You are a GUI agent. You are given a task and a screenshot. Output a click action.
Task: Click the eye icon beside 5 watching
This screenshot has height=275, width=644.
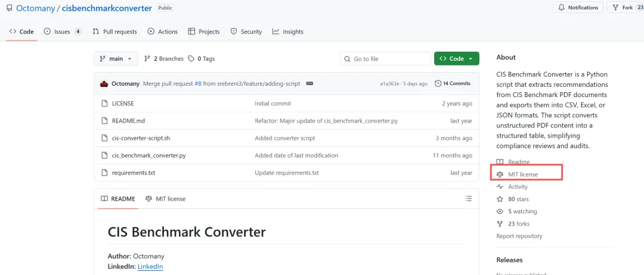point(500,211)
